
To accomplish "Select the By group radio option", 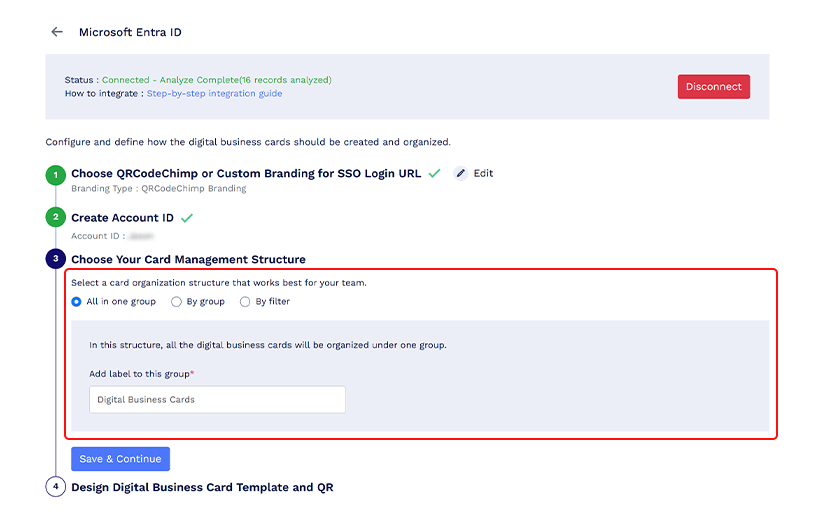I will (176, 302).
